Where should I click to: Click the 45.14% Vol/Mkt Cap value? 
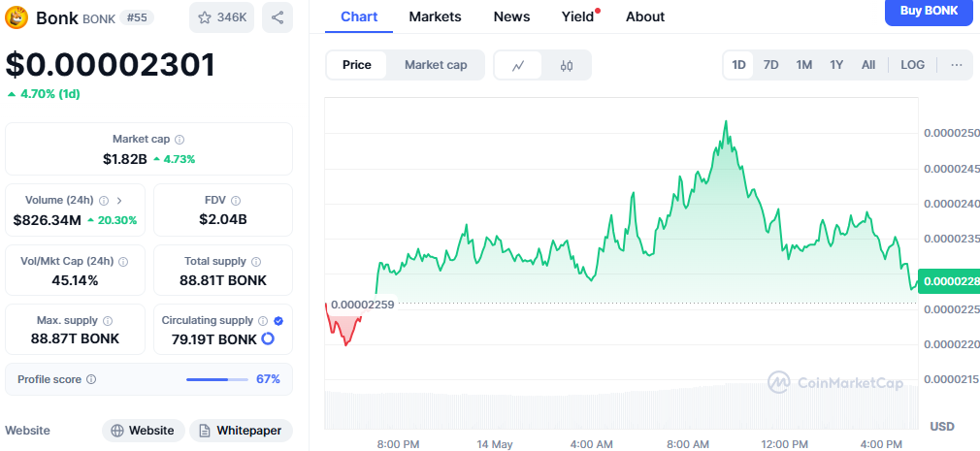[75, 280]
